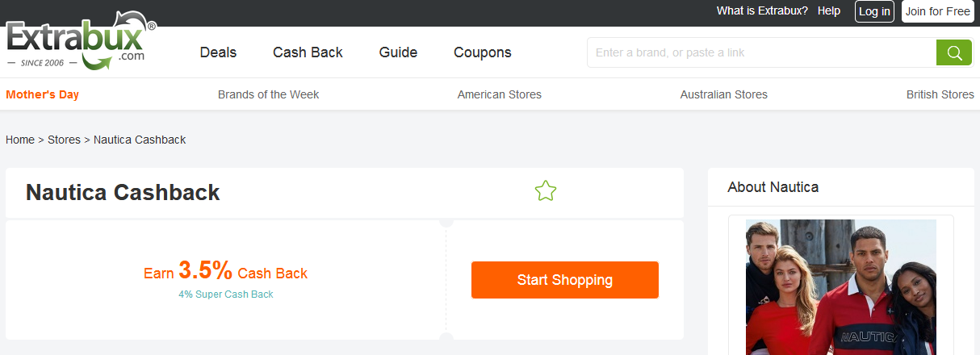Open the Guide menu
This screenshot has height=355, width=980.
398,52
